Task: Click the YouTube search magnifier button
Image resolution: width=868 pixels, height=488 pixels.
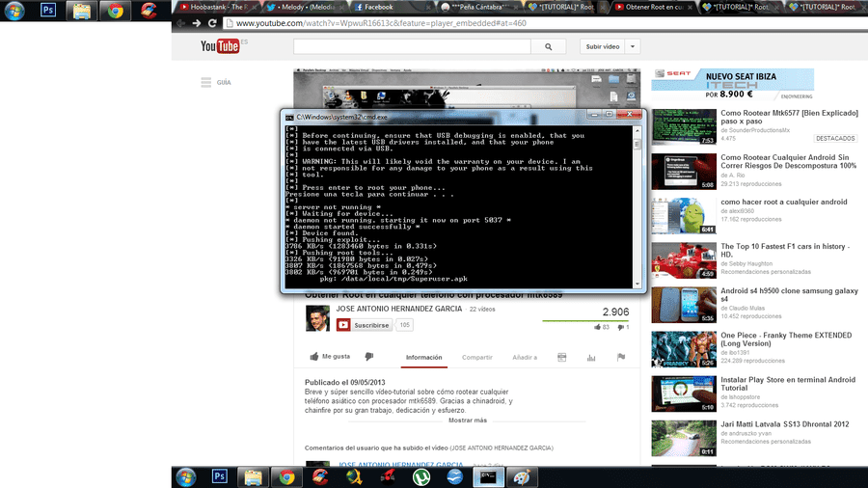Action: click(x=548, y=47)
